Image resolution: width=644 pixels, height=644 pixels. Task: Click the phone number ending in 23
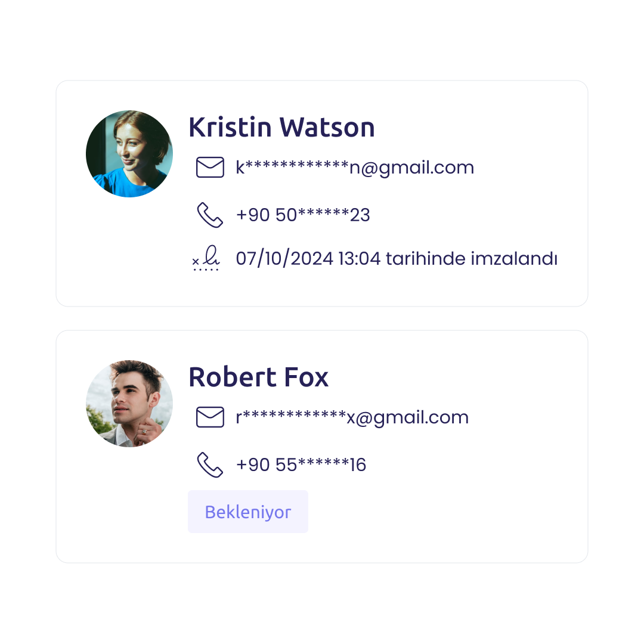click(303, 215)
